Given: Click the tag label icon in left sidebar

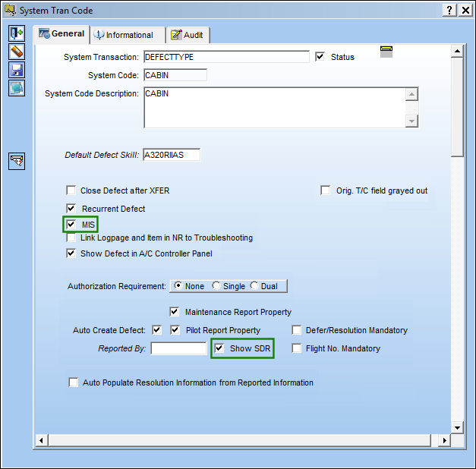Looking at the screenshot, I should pos(17,161).
